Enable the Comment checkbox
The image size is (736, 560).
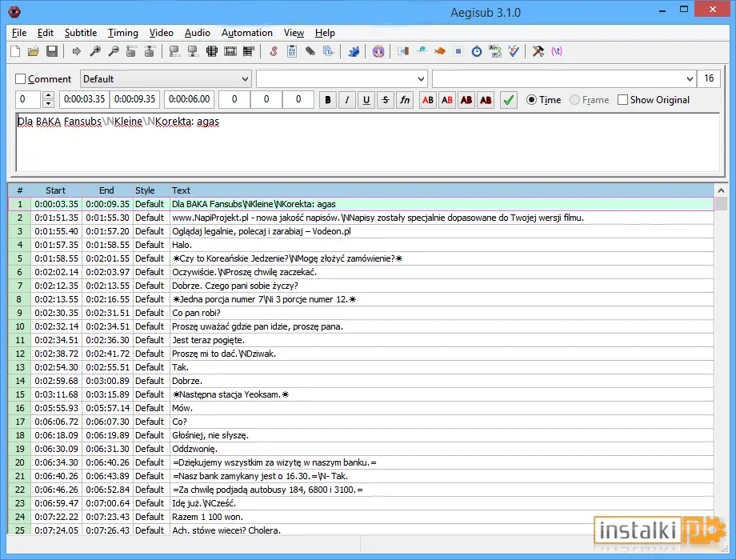click(x=20, y=79)
